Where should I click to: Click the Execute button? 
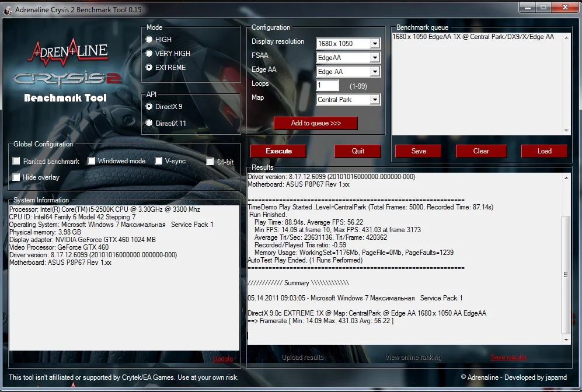278,151
